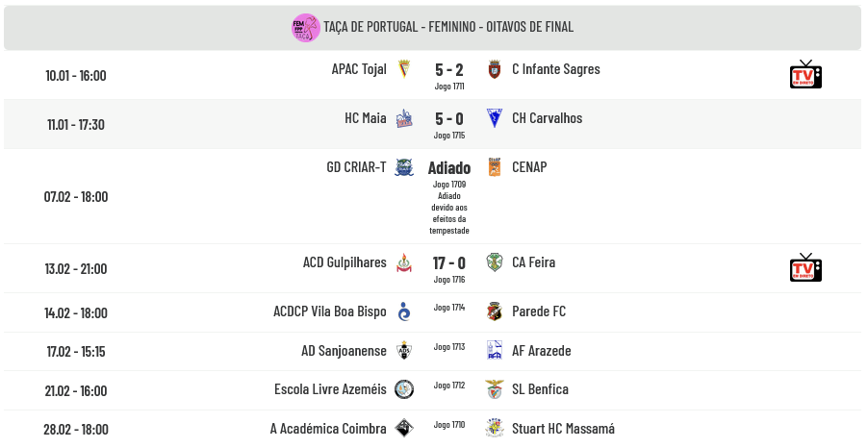This screenshot has height=448, width=868.
Task: Click the pink Taça feminina competition logo
Action: coord(305,28)
